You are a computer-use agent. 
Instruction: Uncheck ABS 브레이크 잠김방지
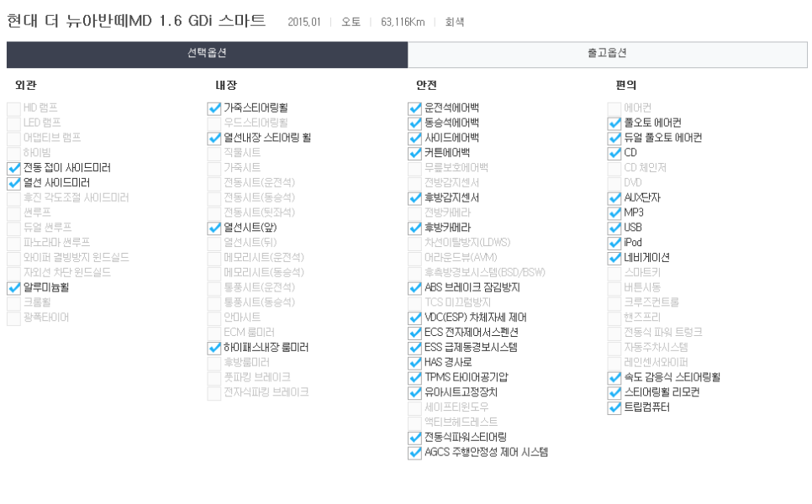coord(414,289)
